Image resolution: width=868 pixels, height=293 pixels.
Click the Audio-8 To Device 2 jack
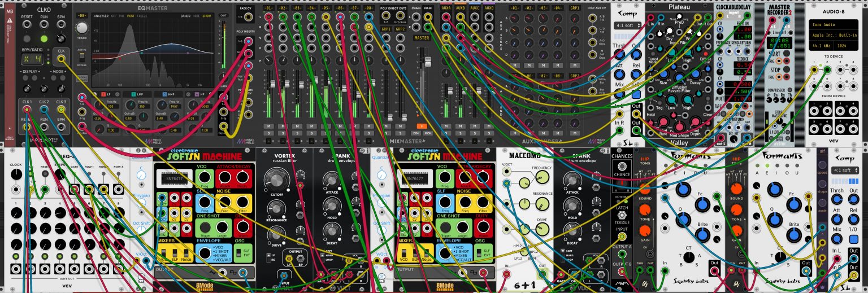(827, 69)
